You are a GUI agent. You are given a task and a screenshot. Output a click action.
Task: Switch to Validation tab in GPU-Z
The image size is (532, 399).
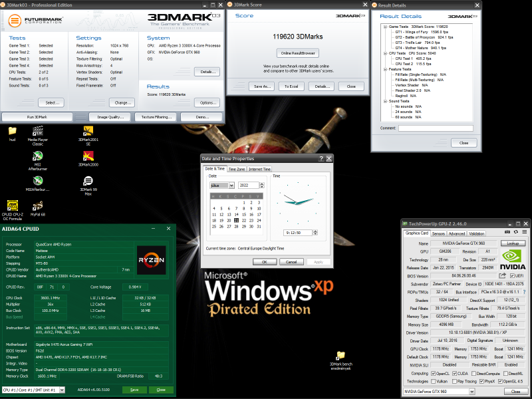(476, 233)
